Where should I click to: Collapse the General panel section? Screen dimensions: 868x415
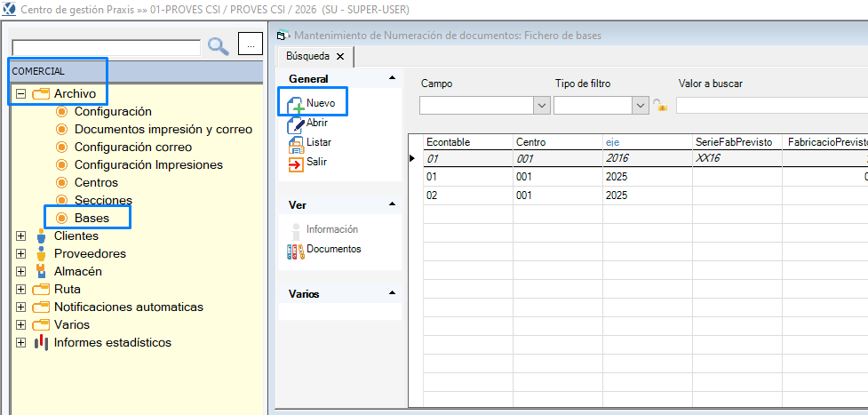point(393,78)
